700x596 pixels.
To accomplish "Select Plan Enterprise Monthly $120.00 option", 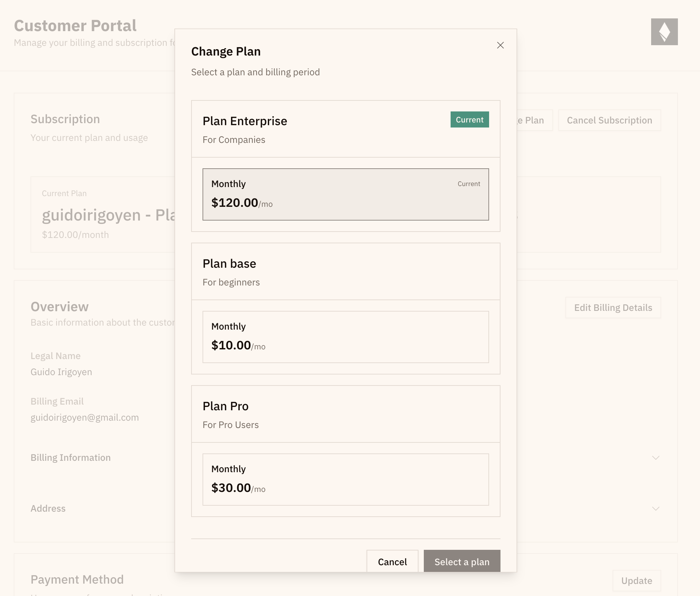I will 345,194.
